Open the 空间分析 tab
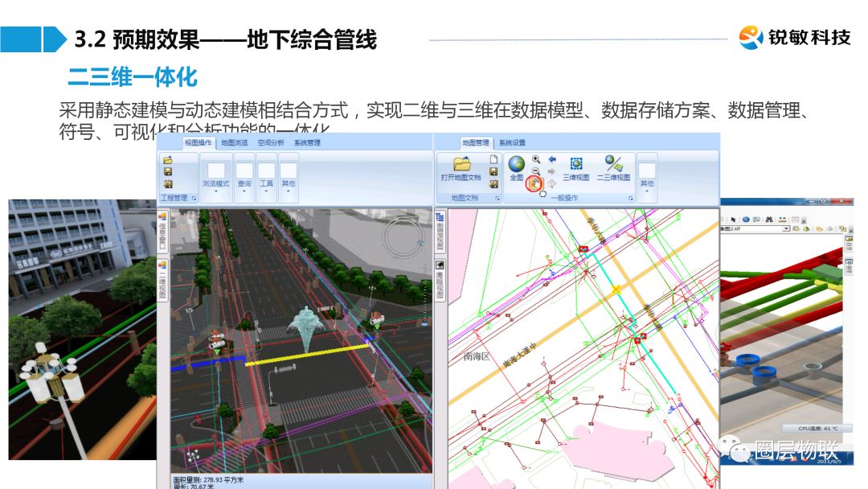Viewport: 868px width, 489px height. coord(271,143)
